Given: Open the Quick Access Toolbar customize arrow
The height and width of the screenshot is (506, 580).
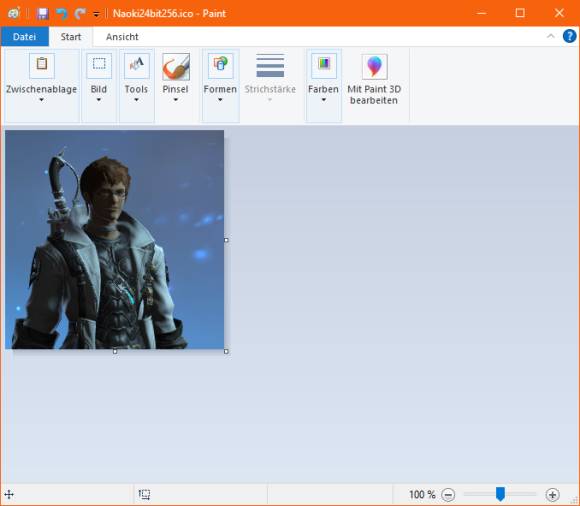Looking at the screenshot, I should tap(96, 14).
